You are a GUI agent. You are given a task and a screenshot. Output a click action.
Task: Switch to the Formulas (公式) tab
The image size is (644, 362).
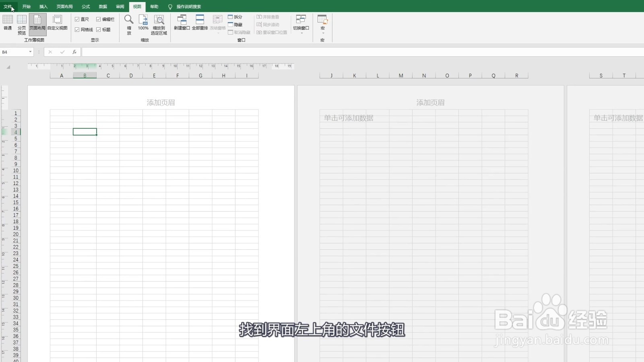click(x=86, y=6)
